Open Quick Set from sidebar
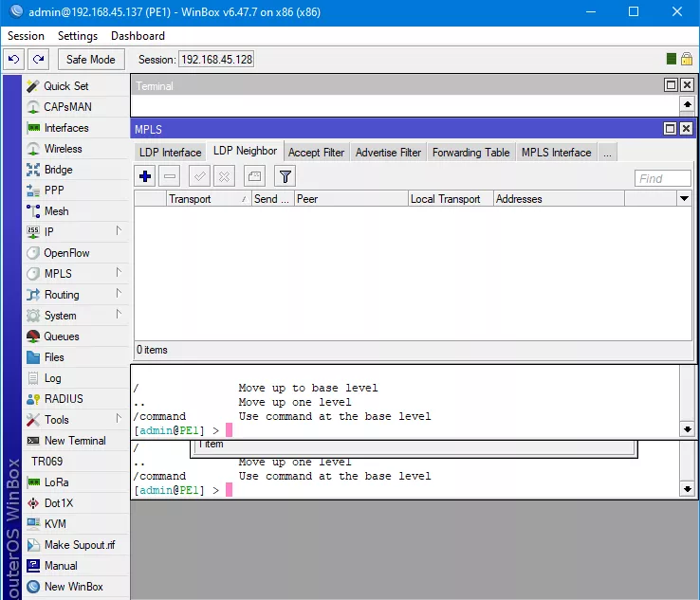Viewport: 700px width, 600px height. click(x=75, y=85)
